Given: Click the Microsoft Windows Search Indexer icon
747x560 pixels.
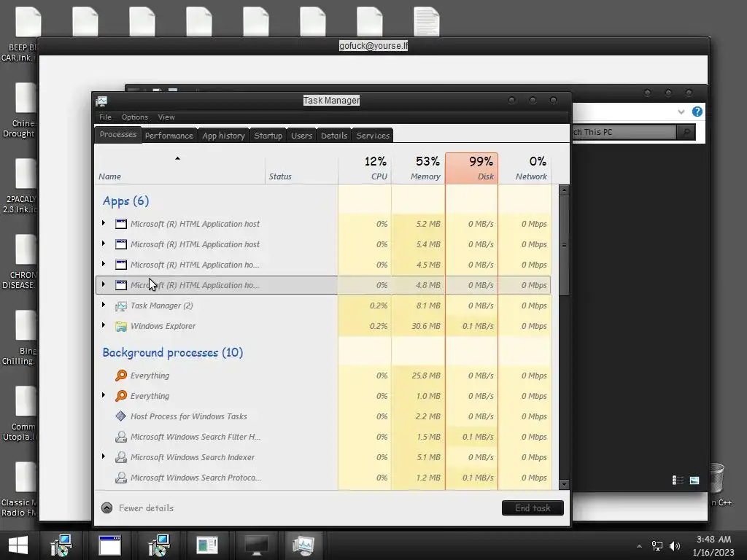Looking at the screenshot, I should tap(121, 457).
